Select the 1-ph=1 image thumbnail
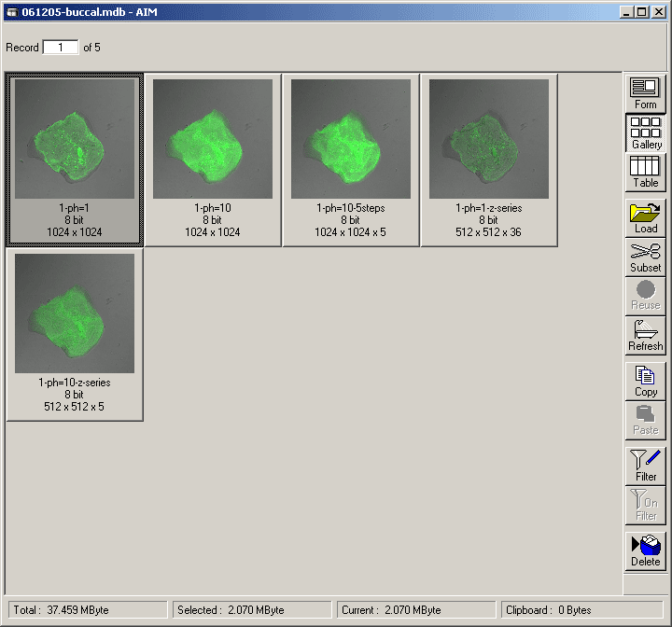The image size is (672, 627). click(75, 138)
